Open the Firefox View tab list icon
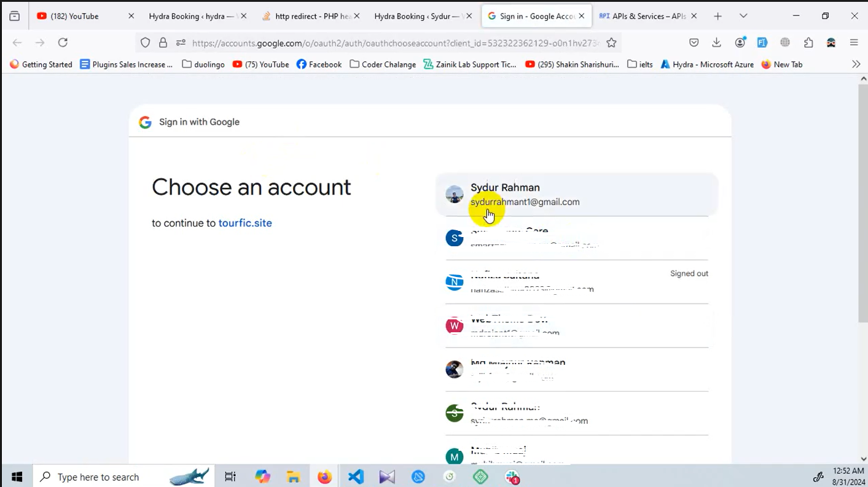Screen dimensions: 868x487 coord(15,16)
